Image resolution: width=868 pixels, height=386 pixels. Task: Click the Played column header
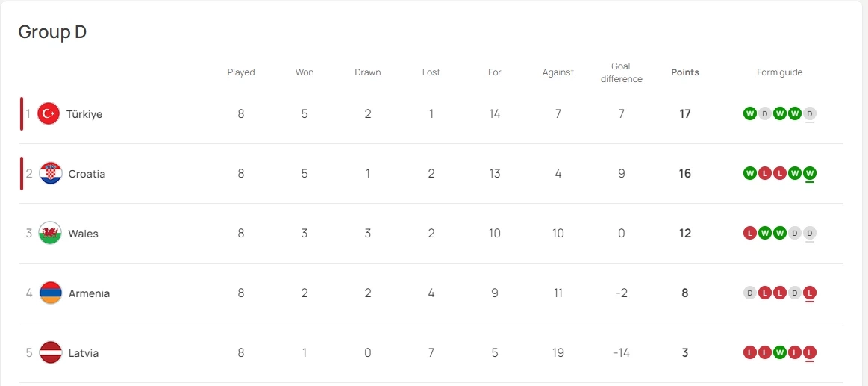pyautogui.click(x=241, y=72)
